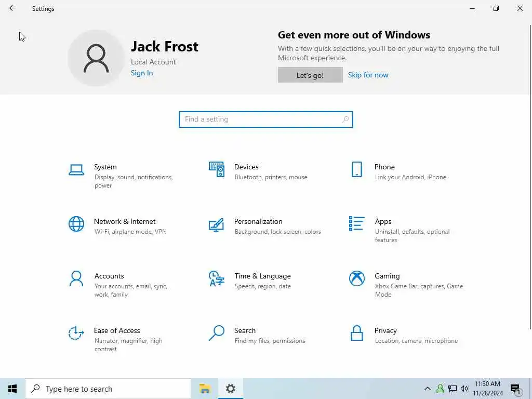Viewport: 532px width, 399px height.
Task: Click the Devices category title
Action: 246,167
